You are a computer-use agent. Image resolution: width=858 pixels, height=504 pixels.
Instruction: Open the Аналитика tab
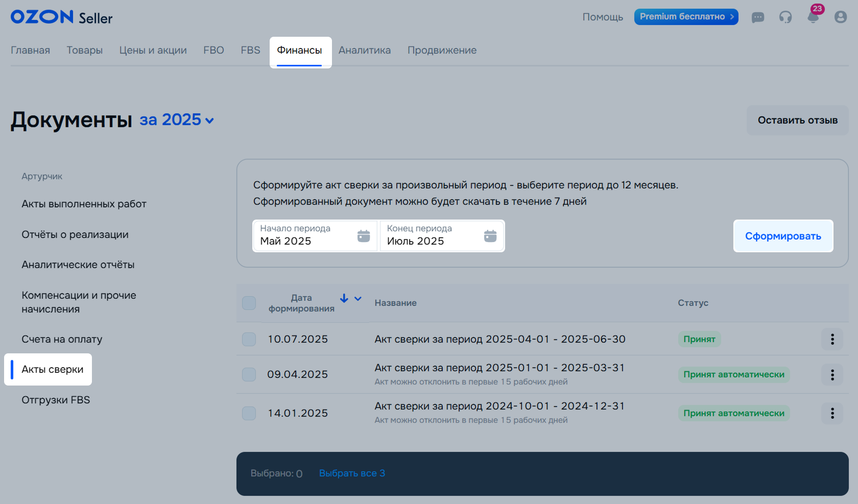coord(365,50)
